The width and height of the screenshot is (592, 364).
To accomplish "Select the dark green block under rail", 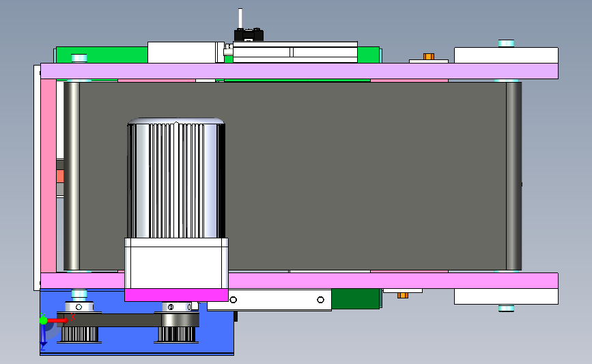I will coord(356,299).
